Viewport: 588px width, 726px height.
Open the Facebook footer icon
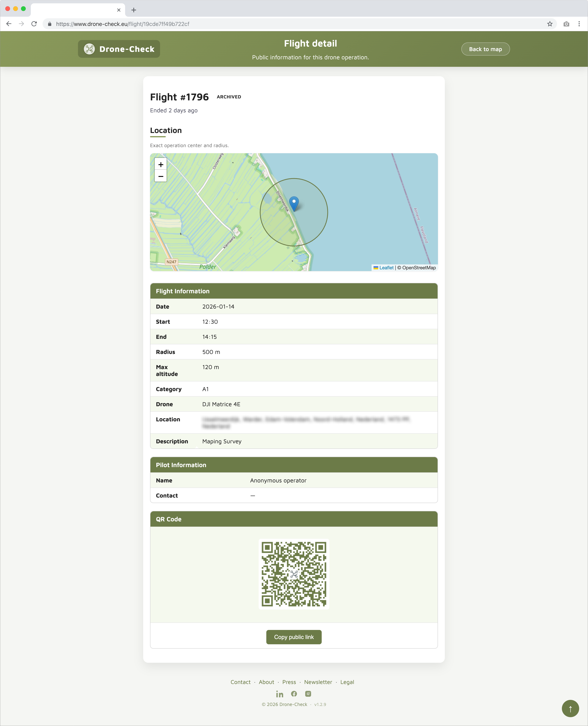pos(294,694)
